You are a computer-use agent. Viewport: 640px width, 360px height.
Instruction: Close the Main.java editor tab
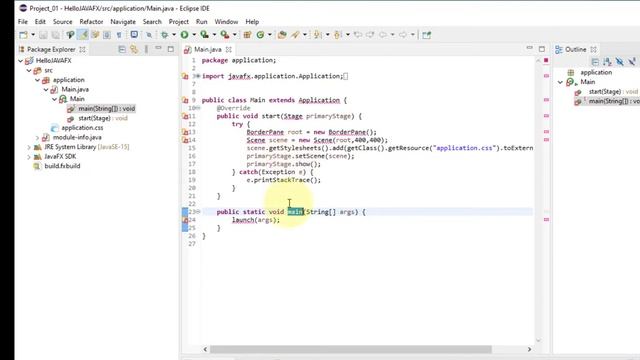tap(229, 49)
